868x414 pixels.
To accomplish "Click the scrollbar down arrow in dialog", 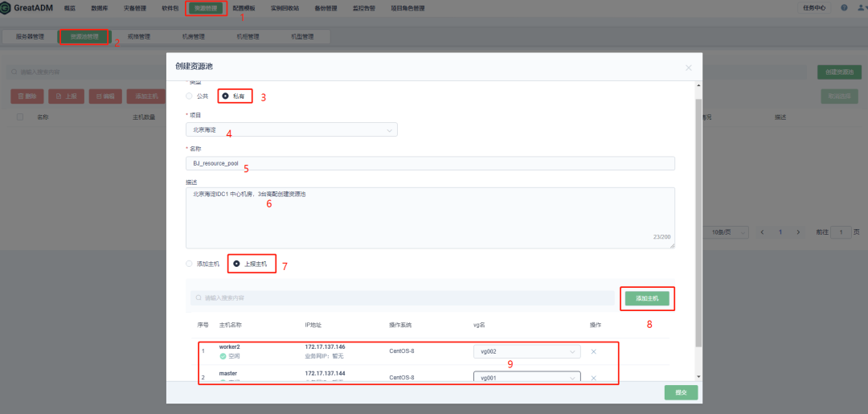I will pos(698,375).
